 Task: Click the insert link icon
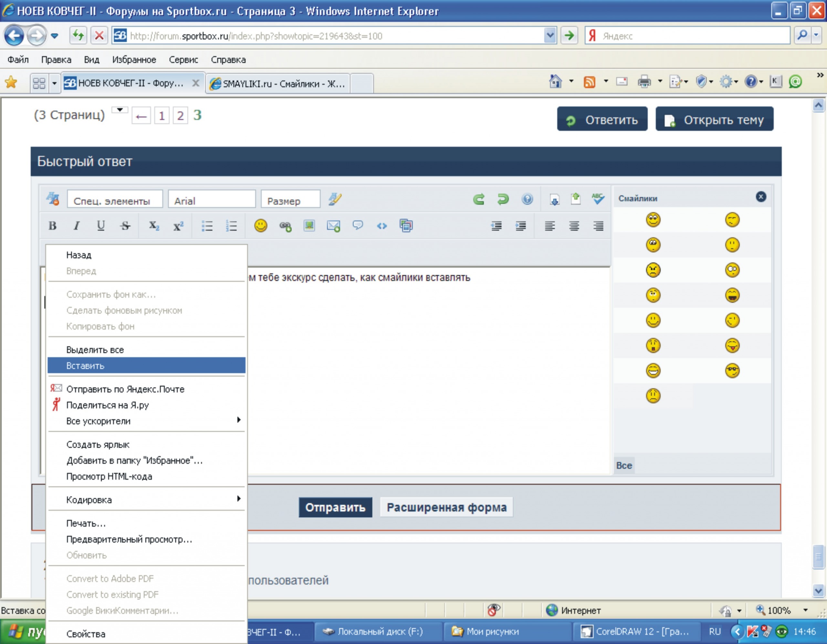[285, 226]
